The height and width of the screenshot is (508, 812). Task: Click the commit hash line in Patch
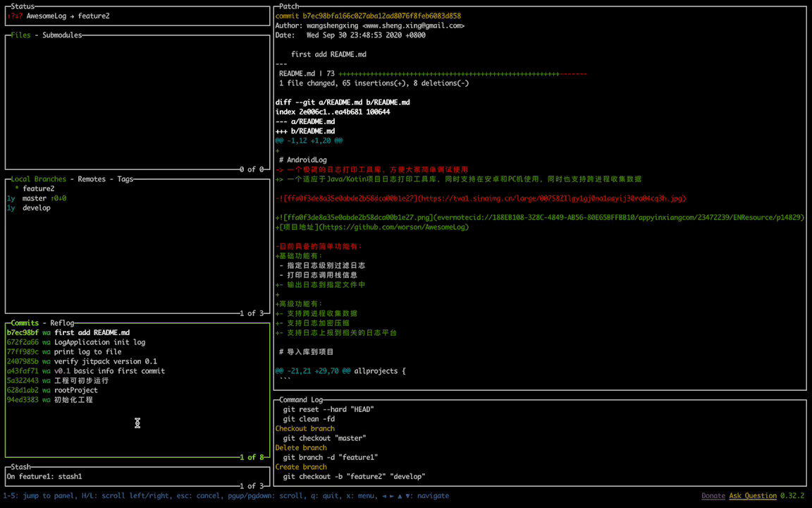(x=368, y=16)
